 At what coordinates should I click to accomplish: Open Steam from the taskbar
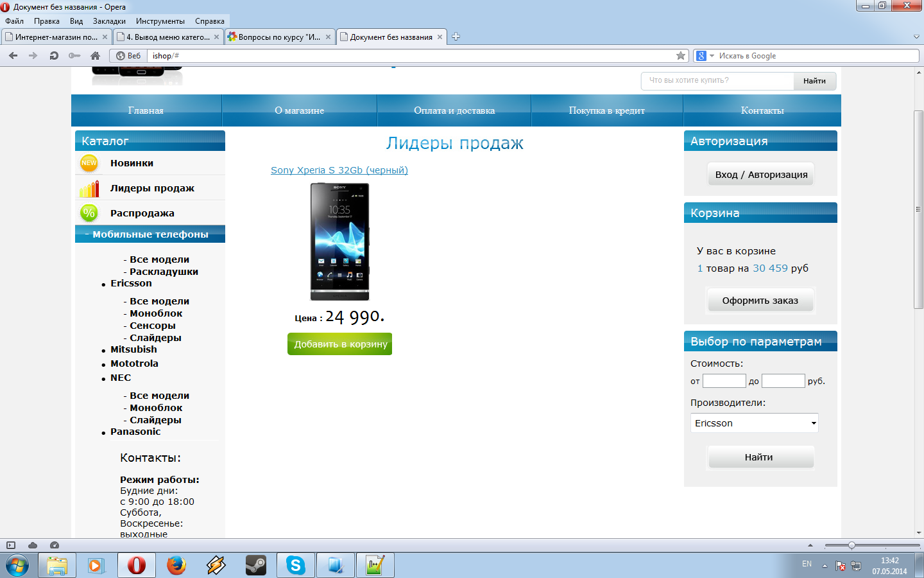tap(256, 565)
